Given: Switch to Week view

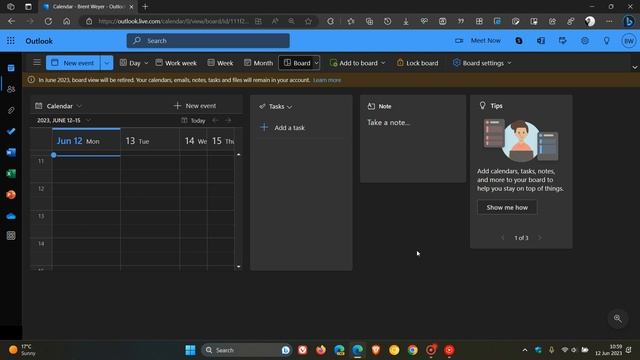Looking at the screenshot, I should [220, 63].
